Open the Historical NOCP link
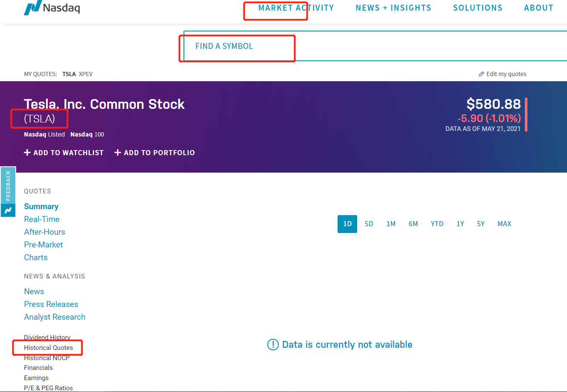567x392 pixels. (x=47, y=358)
